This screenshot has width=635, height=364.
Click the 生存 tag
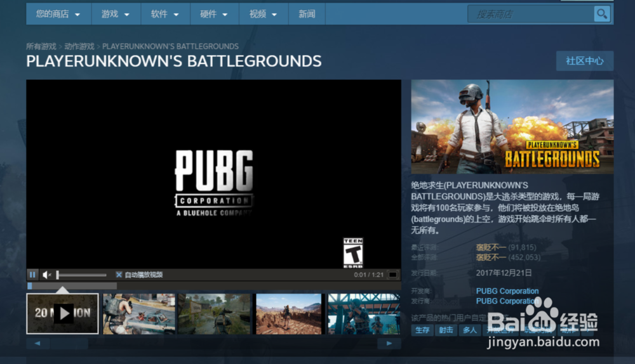click(422, 330)
